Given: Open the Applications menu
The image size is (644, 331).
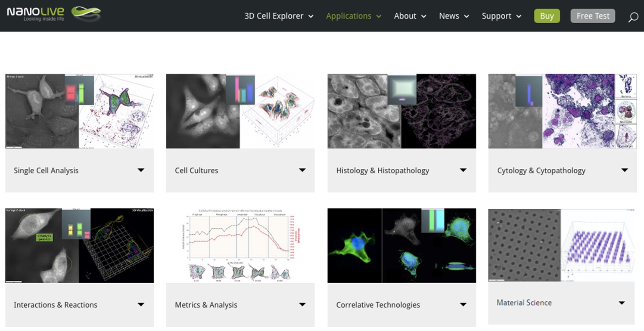Looking at the screenshot, I should click(353, 16).
